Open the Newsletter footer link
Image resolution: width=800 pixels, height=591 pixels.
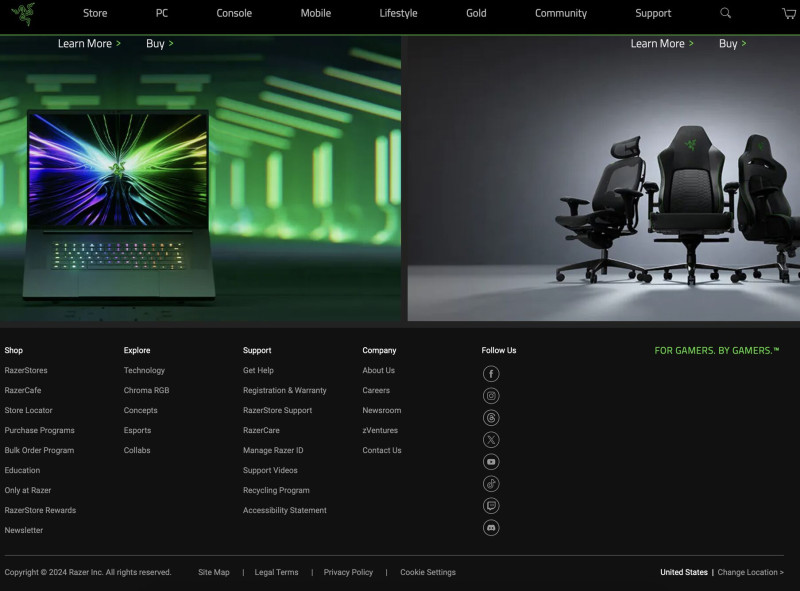tap(23, 530)
